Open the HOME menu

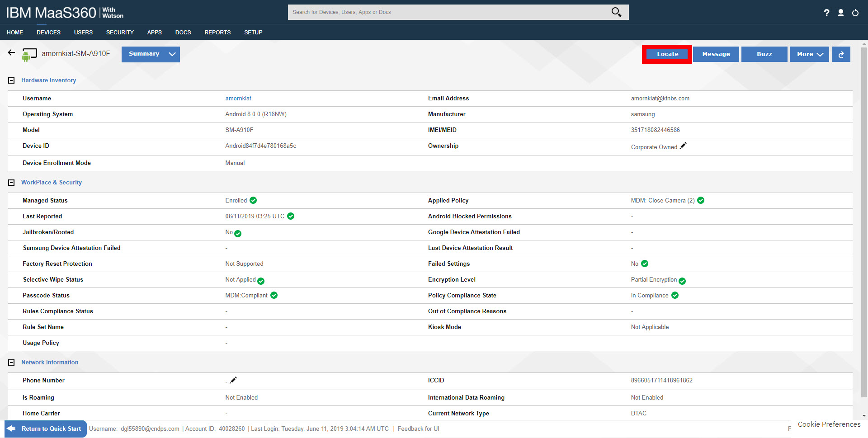pos(15,33)
